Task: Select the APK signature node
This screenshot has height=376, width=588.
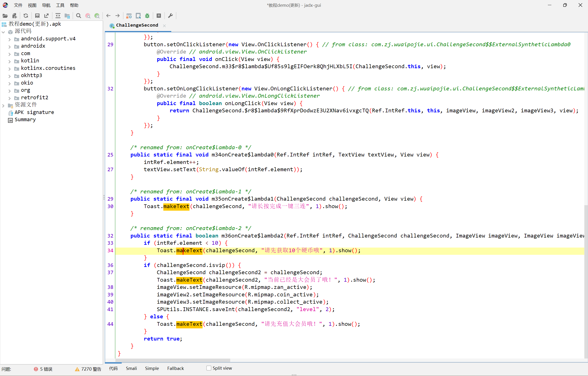Action: tap(34, 112)
